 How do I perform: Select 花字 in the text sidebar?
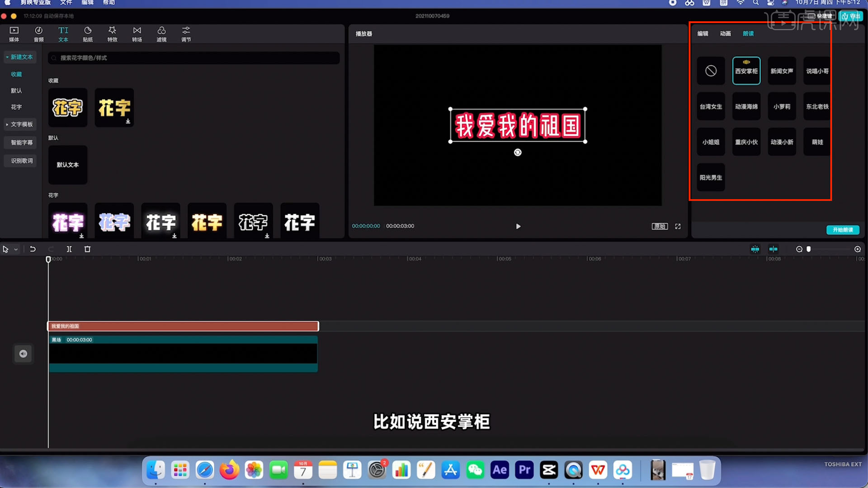tap(16, 107)
